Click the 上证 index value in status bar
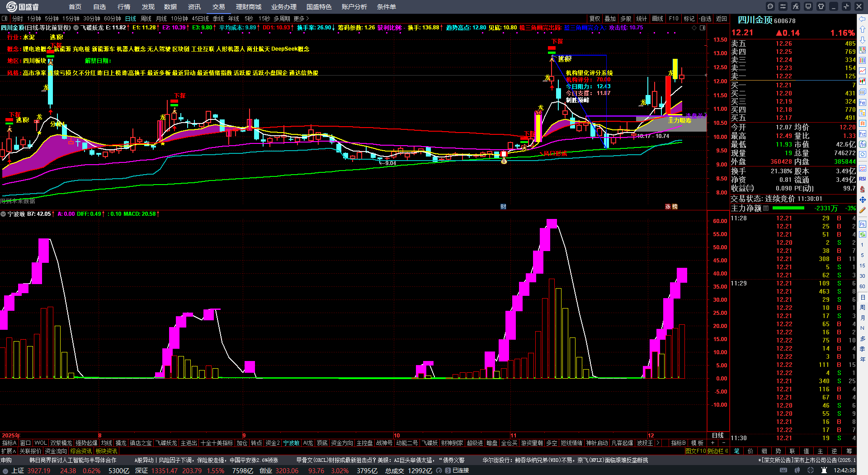The height and width of the screenshot is (475, 868). tap(38, 470)
